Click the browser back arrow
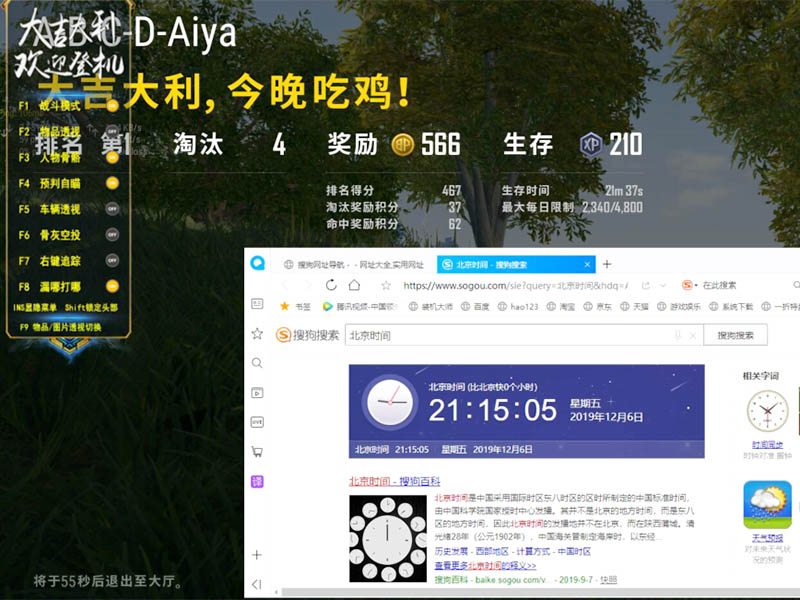 click(285, 285)
